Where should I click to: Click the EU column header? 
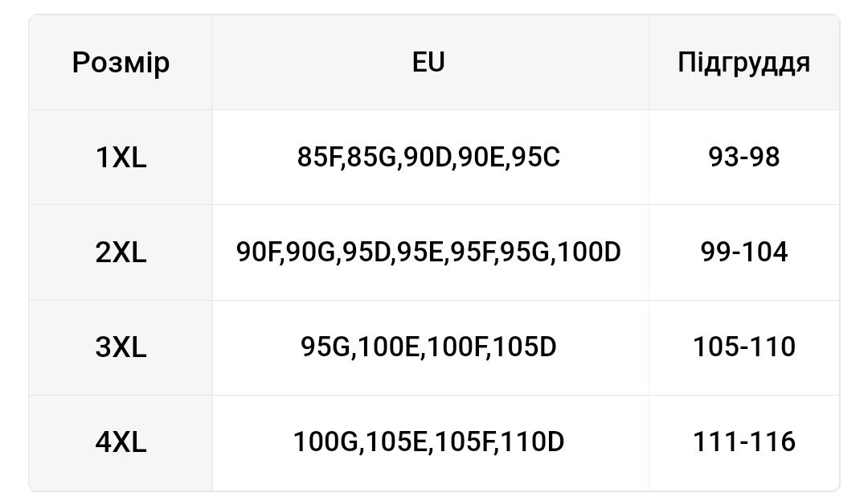pyautogui.click(x=428, y=63)
